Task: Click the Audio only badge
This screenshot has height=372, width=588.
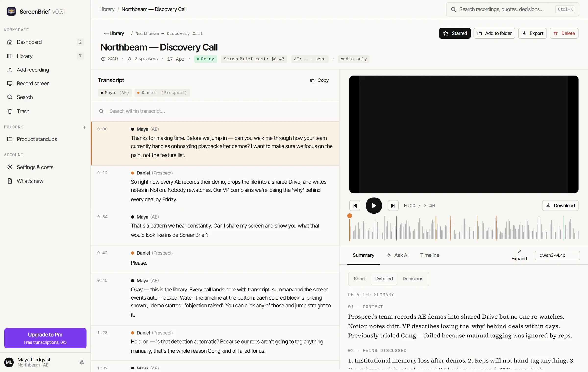Action: [x=354, y=59]
